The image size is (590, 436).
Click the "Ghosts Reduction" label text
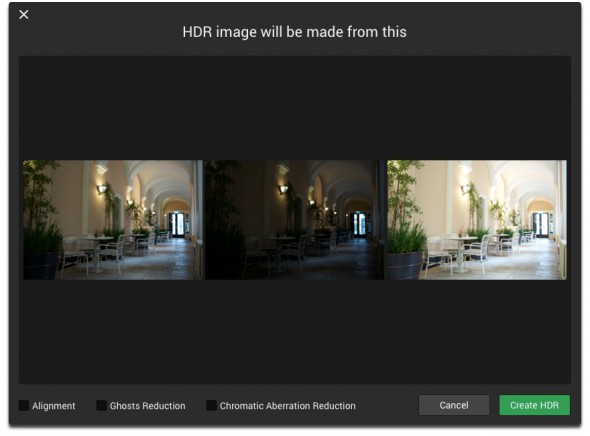[148, 406]
